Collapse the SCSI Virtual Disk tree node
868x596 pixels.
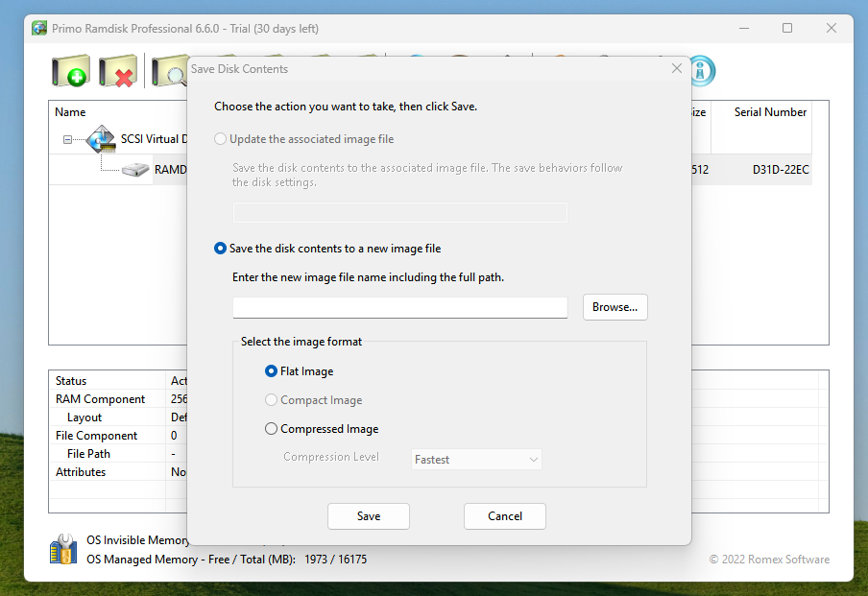coord(67,140)
